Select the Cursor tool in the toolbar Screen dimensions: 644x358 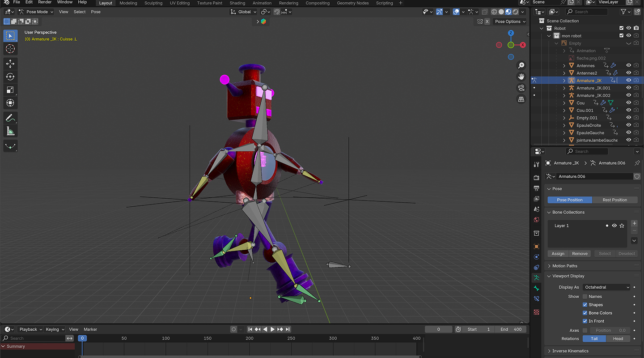point(10,49)
